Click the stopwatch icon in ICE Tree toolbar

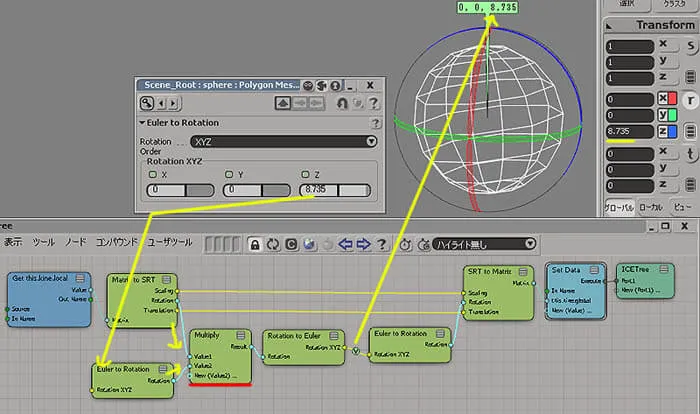(x=405, y=244)
